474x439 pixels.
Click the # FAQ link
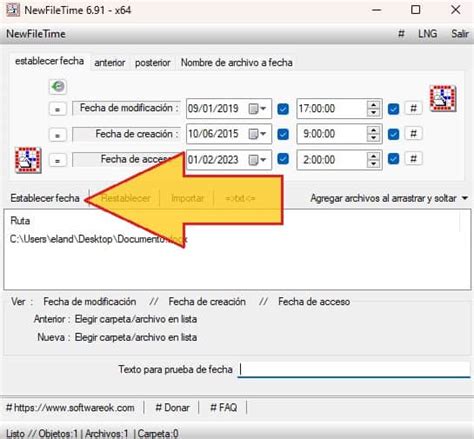coord(224,408)
